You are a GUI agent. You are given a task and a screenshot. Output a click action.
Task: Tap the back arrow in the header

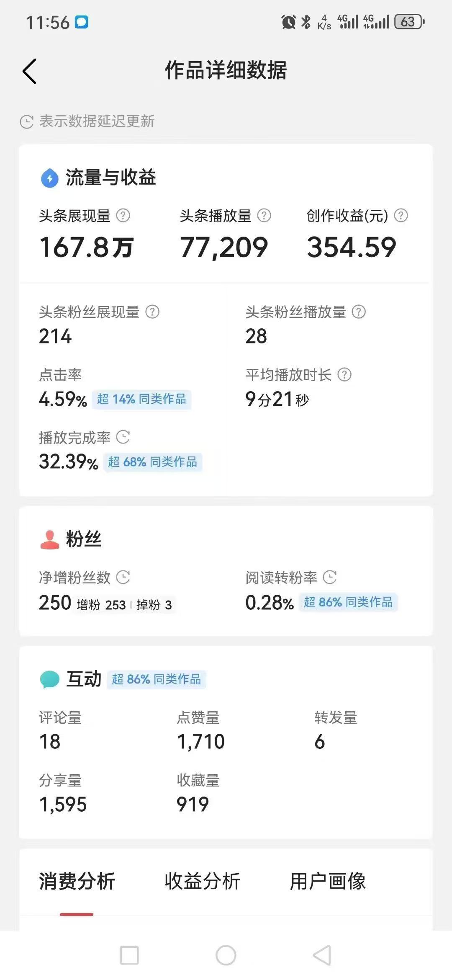29,71
